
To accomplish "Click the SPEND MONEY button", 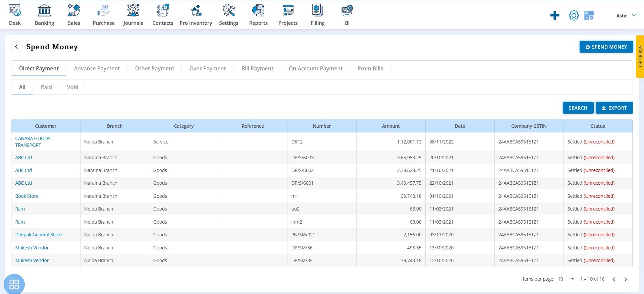I will pos(606,47).
